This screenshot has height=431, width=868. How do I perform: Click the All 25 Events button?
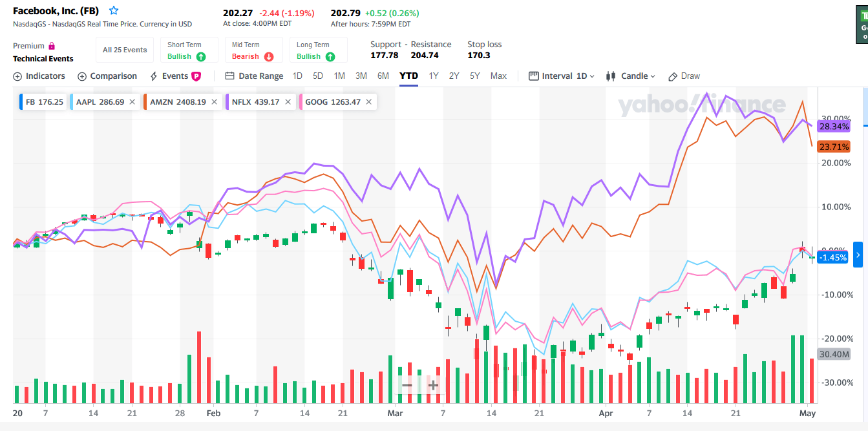125,50
